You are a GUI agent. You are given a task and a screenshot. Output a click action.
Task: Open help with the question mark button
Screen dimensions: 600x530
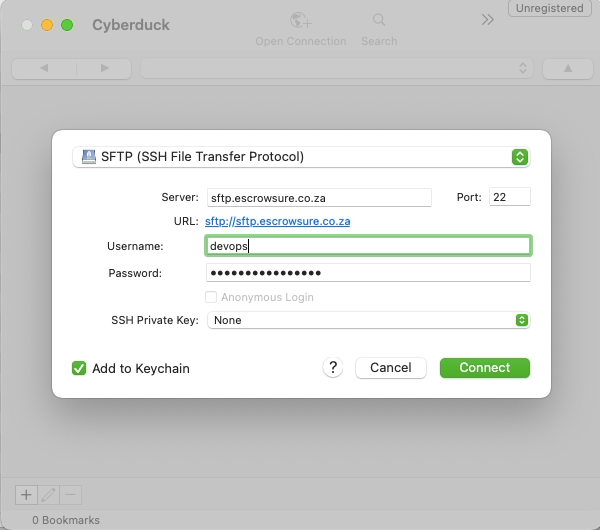pos(333,368)
